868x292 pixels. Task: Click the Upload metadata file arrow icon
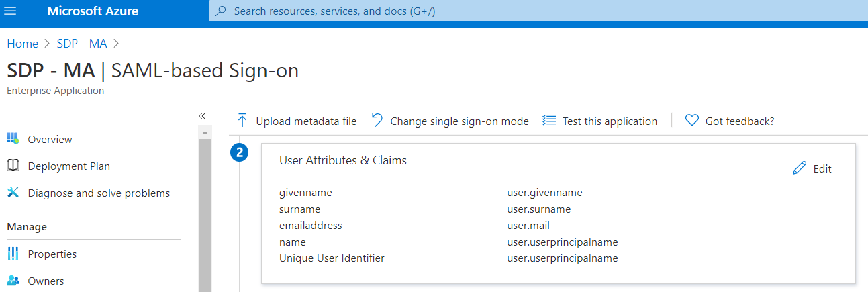242,121
